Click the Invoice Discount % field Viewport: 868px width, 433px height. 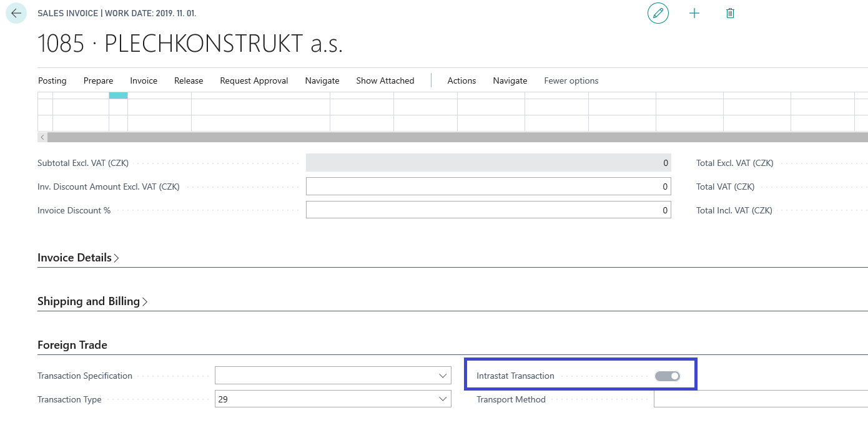pyautogui.click(x=488, y=210)
